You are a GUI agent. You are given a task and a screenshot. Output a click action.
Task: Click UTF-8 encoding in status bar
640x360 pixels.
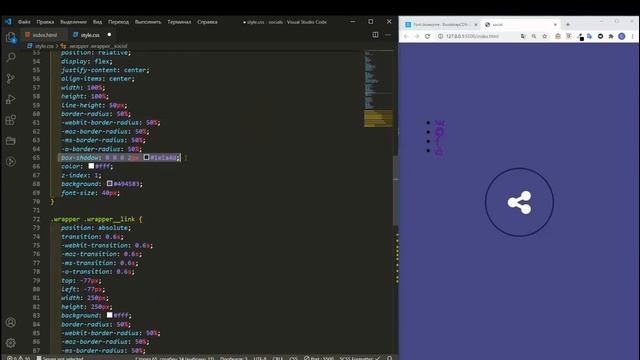(260, 358)
